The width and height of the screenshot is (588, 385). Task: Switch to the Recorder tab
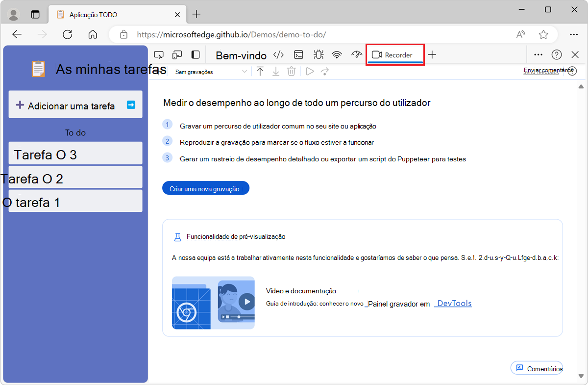[x=395, y=54]
